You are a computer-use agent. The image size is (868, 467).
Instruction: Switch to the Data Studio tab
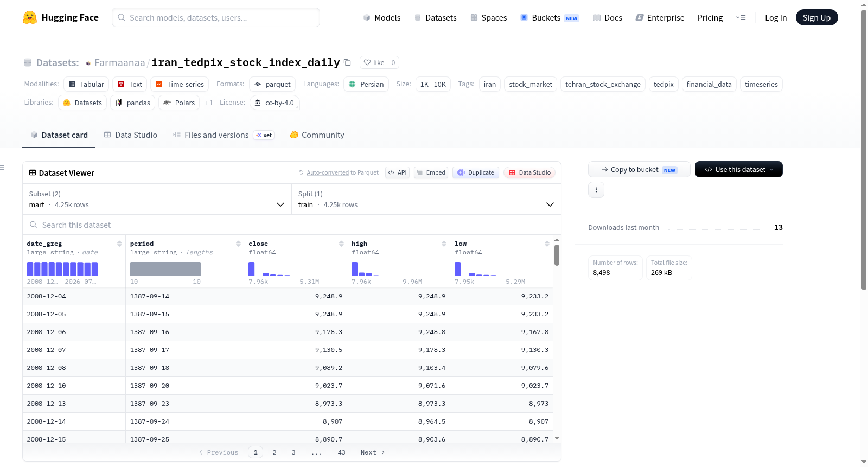131,135
